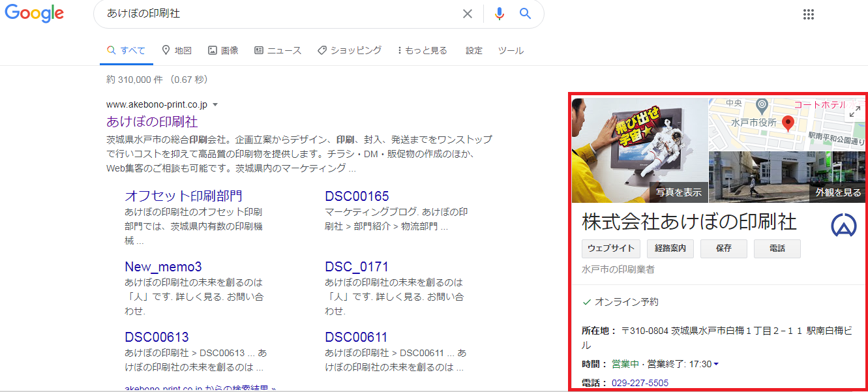The image size is (868, 392).
Task: Click the www.akebono-print.co.jp URL text
Action: pos(157,104)
